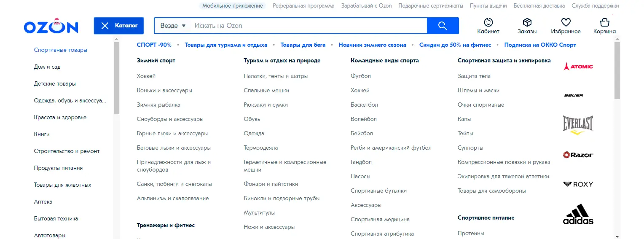Open Мобильное приложение in top bar
Image resolution: width=644 pixels, height=239 pixels.
(x=232, y=6)
